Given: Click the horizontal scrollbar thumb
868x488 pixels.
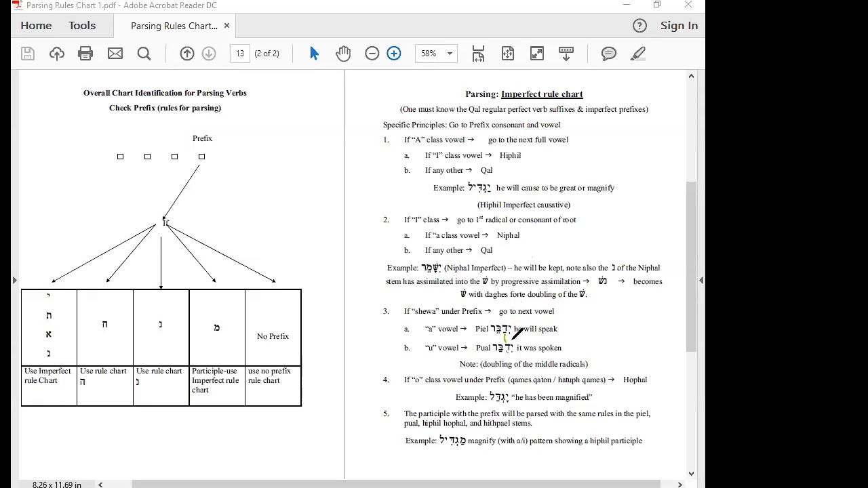Looking at the screenshot, I should [x=396, y=484].
